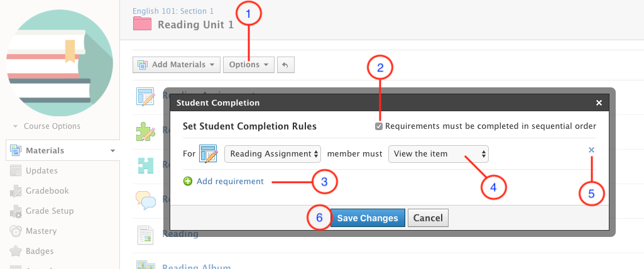Viewport: 644px width, 269px height.
Task: Click the pink Reading Unit 1 folder icon
Action: tap(143, 25)
